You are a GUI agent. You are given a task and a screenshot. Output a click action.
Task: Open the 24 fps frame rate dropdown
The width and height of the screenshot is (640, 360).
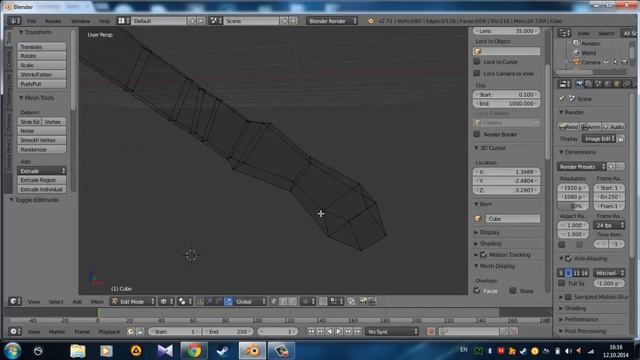609,224
